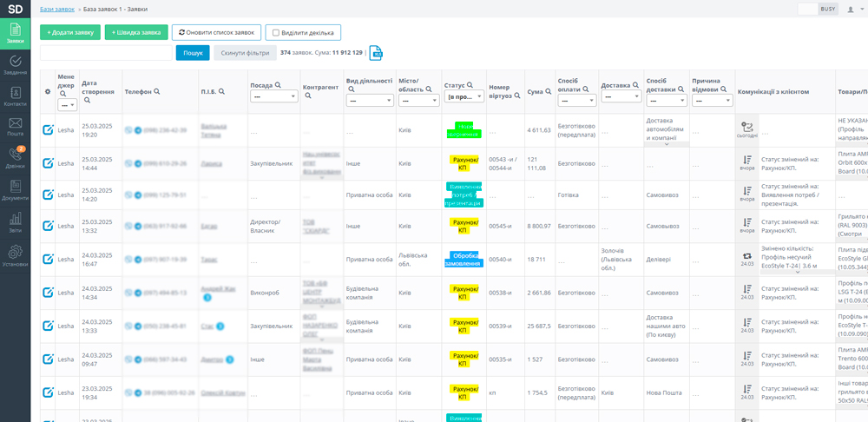Open the Доставка filter dropdown

(621, 96)
